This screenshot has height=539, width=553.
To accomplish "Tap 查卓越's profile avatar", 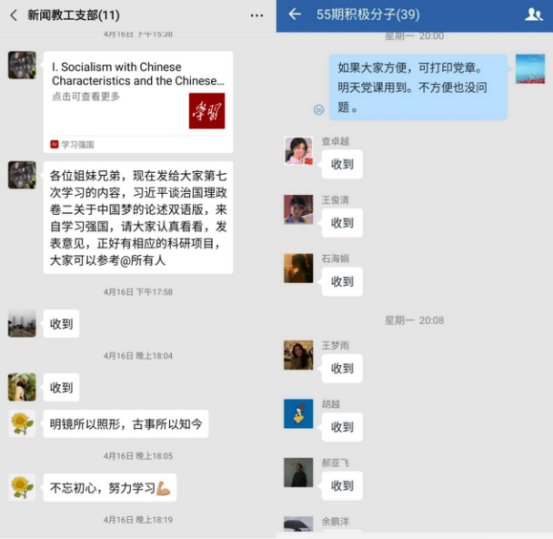I will (x=298, y=151).
